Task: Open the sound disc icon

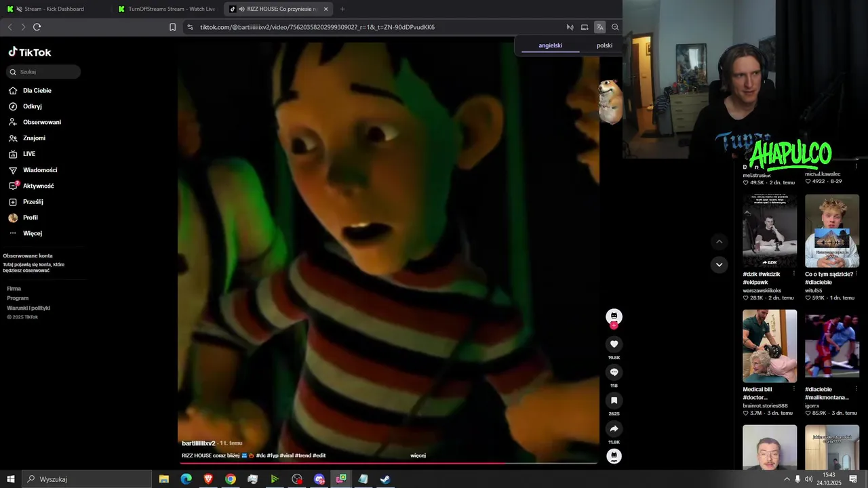Action: pos(614,456)
